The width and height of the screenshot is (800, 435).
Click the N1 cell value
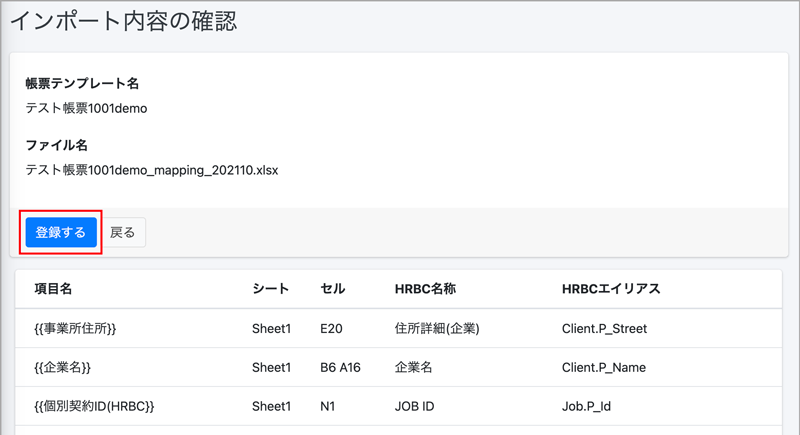pos(328,406)
